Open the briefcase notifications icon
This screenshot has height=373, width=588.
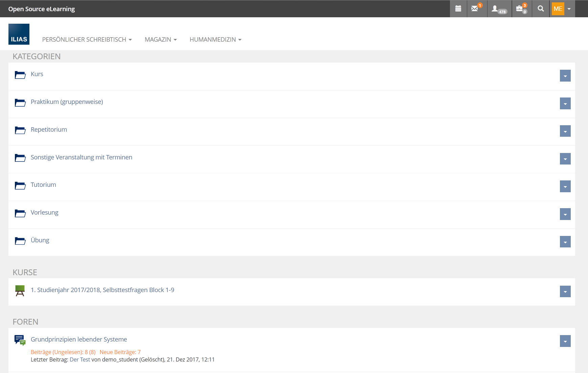(521, 9)
